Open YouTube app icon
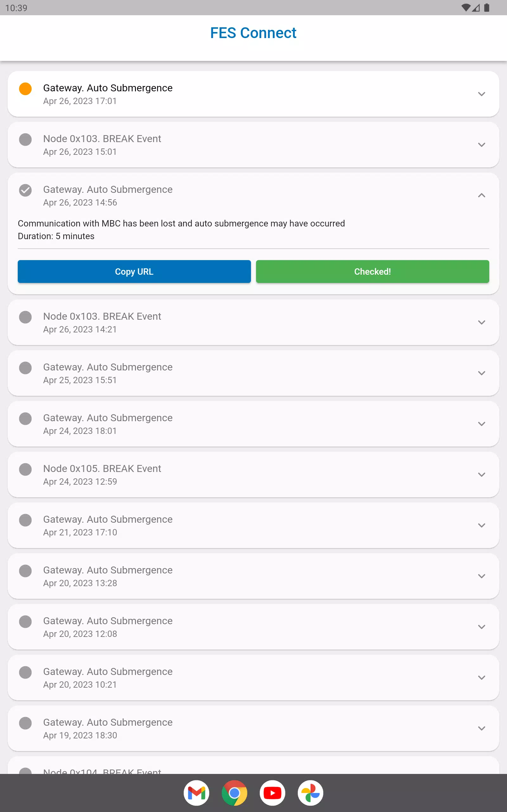The image size is (507, 812). [272, 793]
